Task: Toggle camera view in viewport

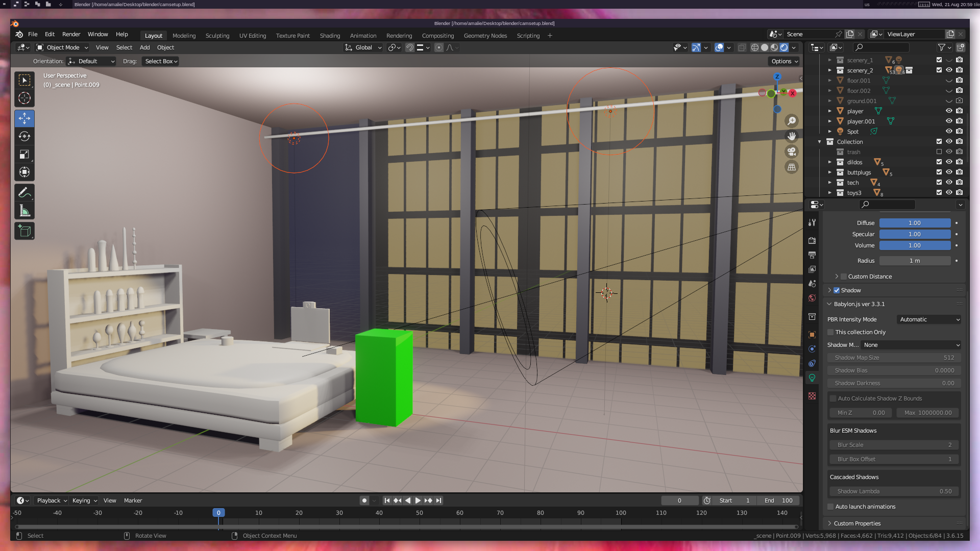Action: pyautogui.click(x=792, y=152)
